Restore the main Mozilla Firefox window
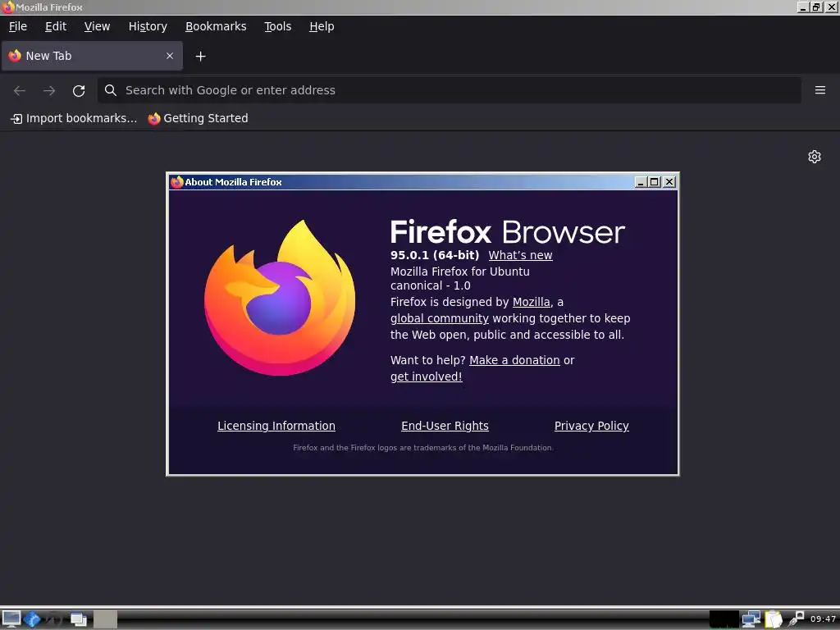 click(x=816, y=7)
